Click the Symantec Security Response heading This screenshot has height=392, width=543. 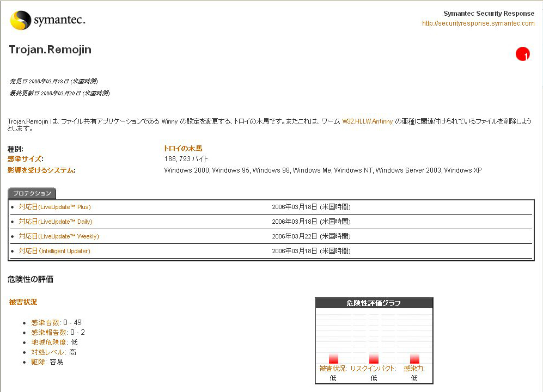[x=489, y=14]
